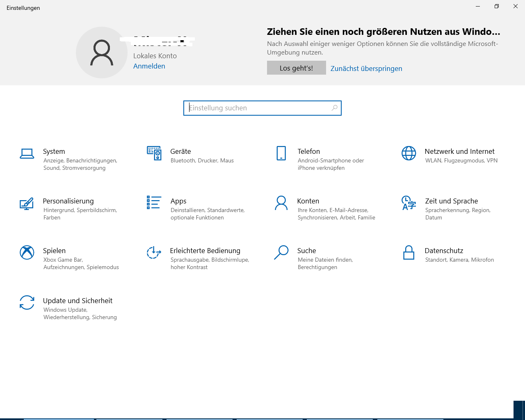Minimize the Einstellungen window

(x=478, y=6)
